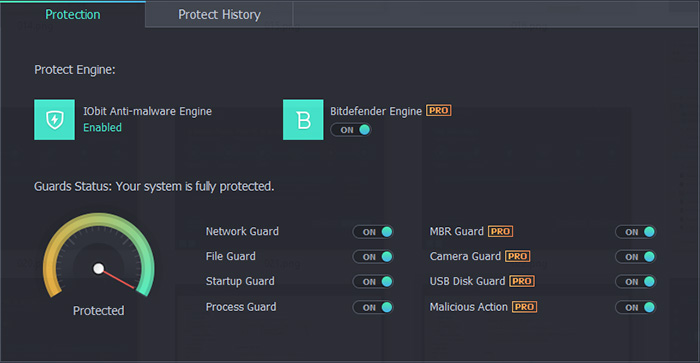Click the Startup Guard label

240,281
